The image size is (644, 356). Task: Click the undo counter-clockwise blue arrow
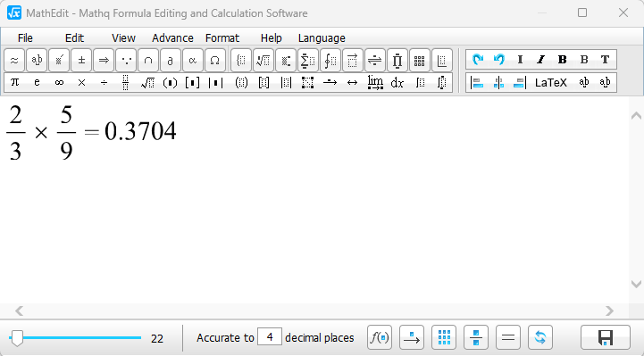(499, 60)
